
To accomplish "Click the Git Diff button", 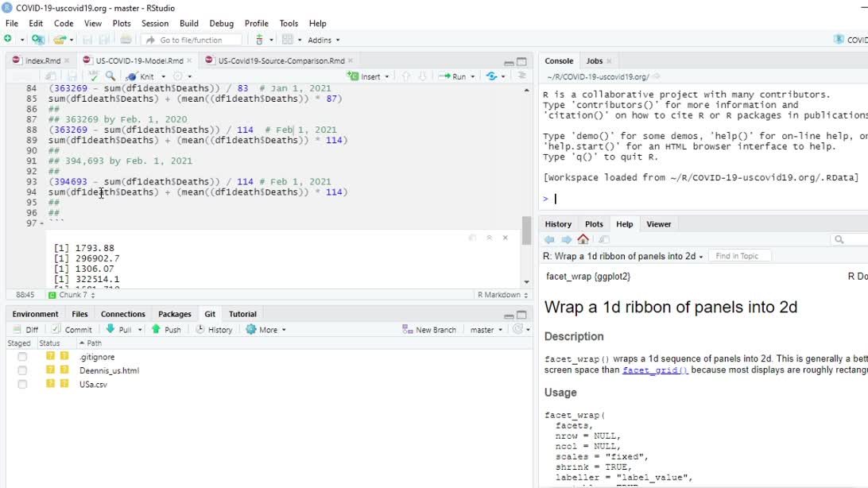I will point(26,329).
